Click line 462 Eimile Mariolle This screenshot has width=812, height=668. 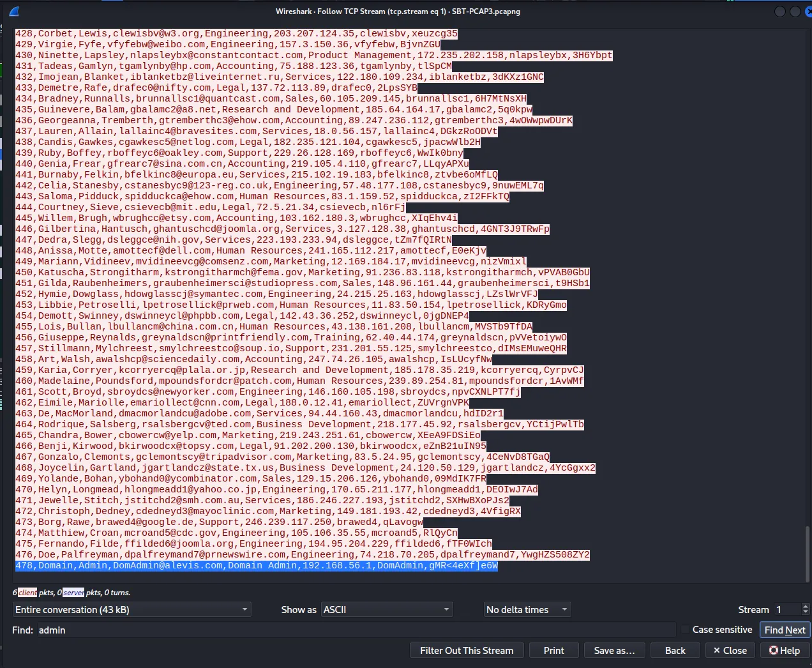click(x=242, y=402)
